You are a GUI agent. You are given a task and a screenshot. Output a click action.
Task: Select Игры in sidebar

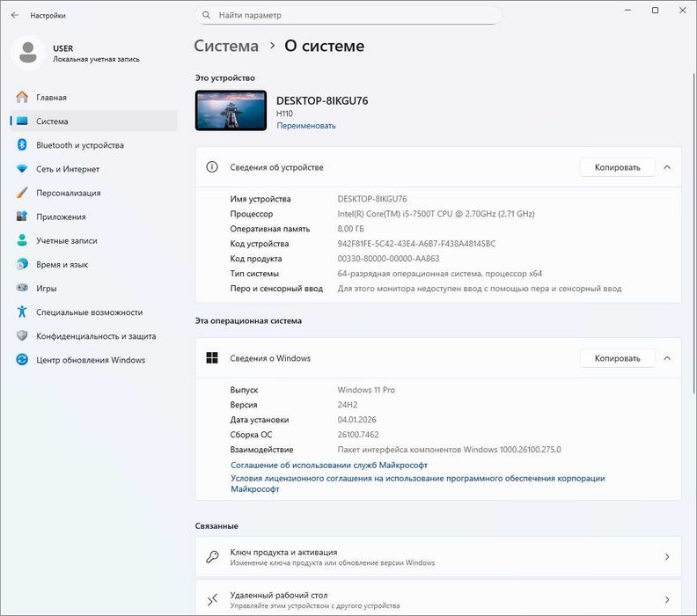click(x=94, y=289)
